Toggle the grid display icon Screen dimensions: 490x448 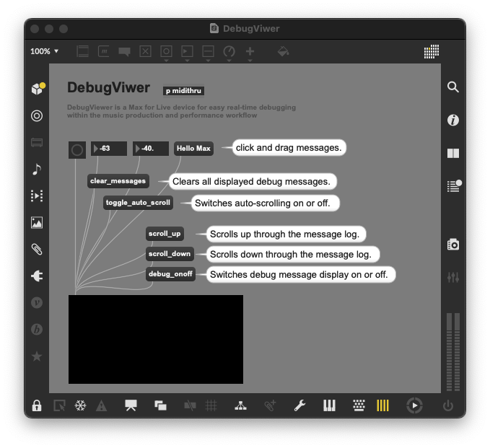point(211,406)
